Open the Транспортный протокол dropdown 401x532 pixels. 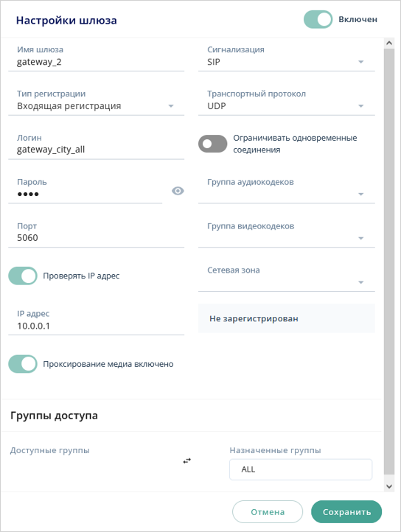[286, 102]
